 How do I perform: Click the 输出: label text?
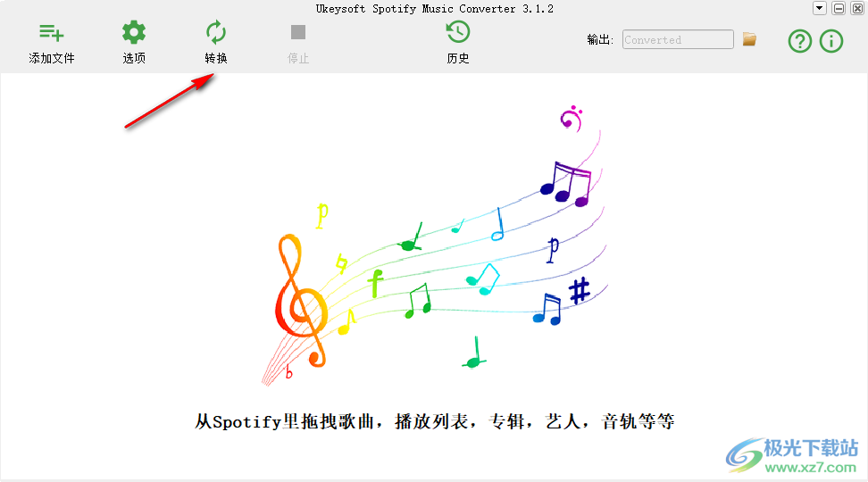600,40
